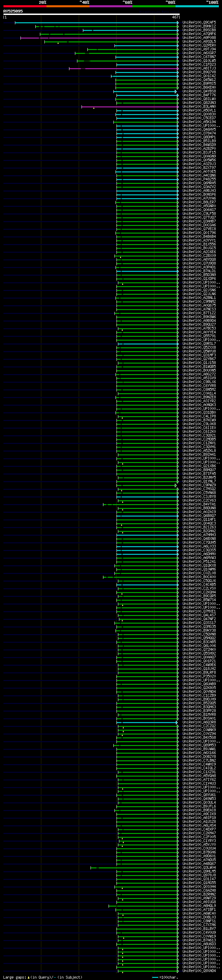Click the UniRef100_B9Q7V8 label
The image size is (222, 980).
pos(199,72)
